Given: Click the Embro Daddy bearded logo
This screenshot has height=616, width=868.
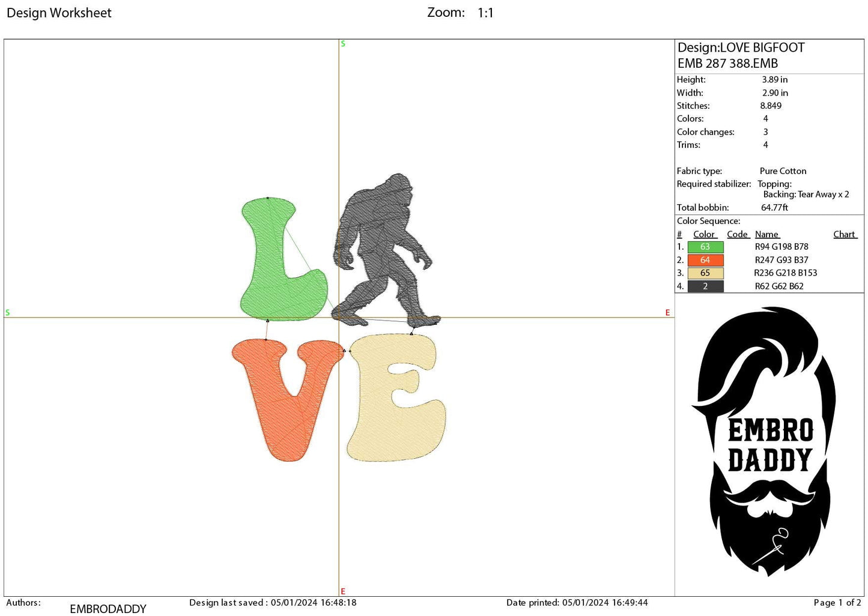Looking at the screenshot, I should (x=772, y=444).
